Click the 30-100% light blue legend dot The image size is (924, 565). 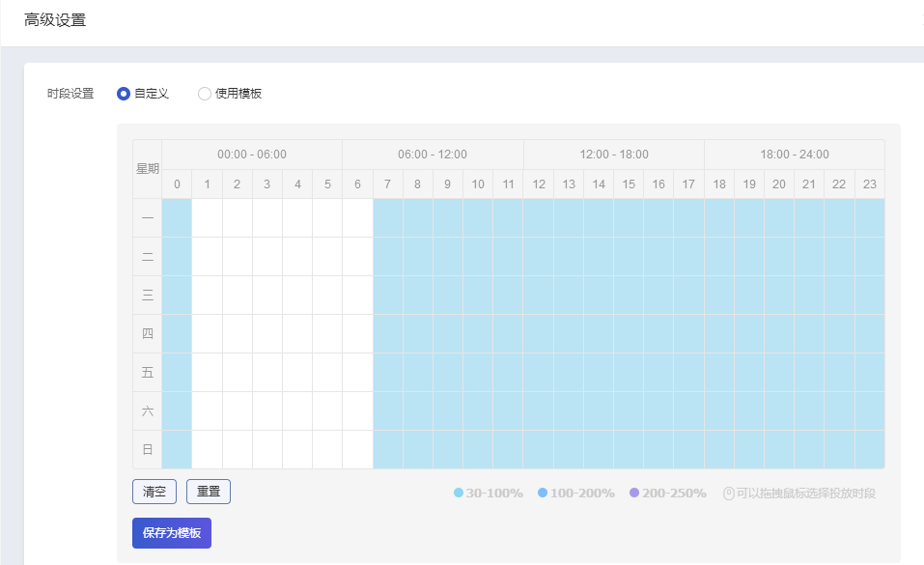point(459,493)
